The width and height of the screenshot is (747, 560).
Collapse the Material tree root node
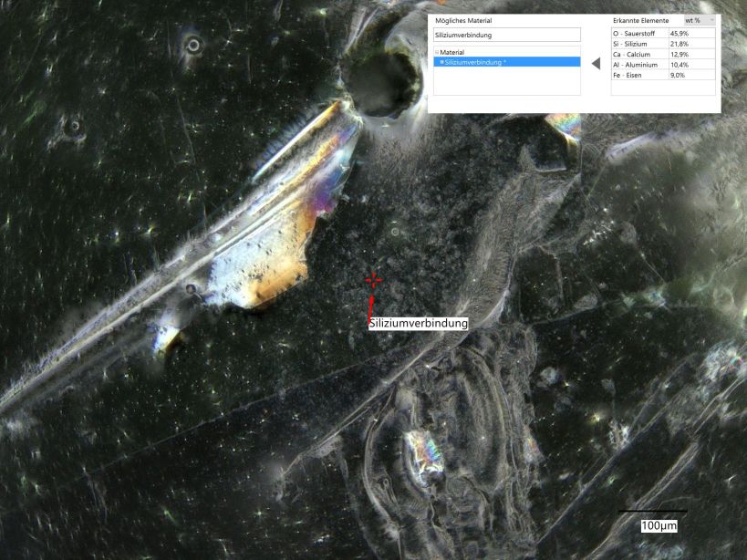[x=436, y=52]
